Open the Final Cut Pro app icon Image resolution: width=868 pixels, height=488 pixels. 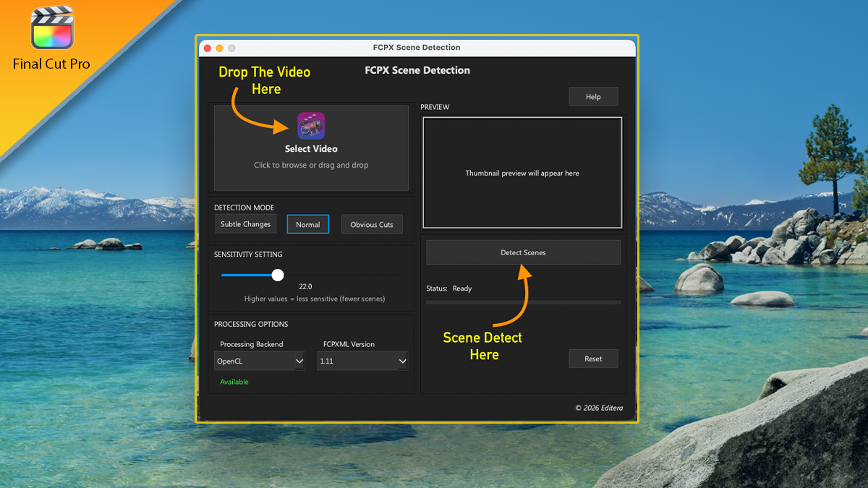pyautogui.click(x=51, y=27)
